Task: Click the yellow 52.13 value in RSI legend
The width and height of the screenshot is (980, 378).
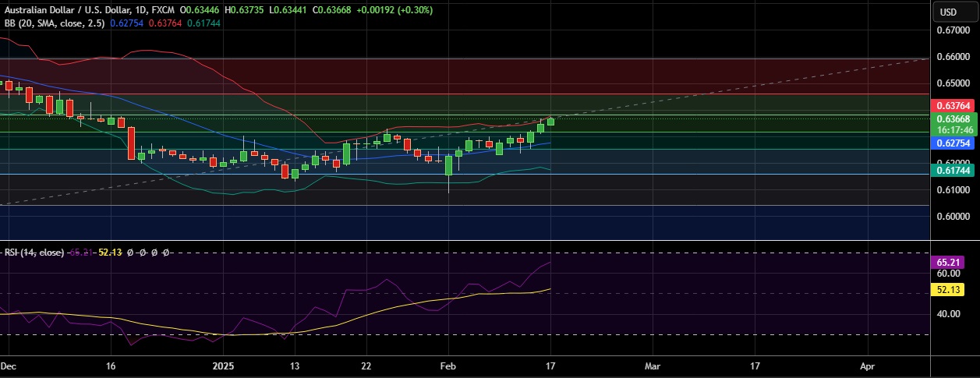Action: [x=110, y=253]
